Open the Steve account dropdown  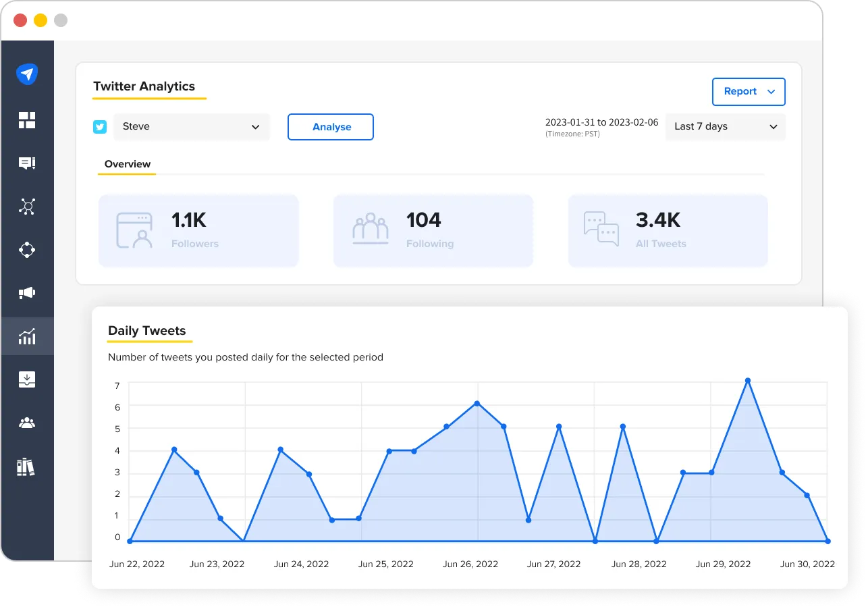[192, 126]
